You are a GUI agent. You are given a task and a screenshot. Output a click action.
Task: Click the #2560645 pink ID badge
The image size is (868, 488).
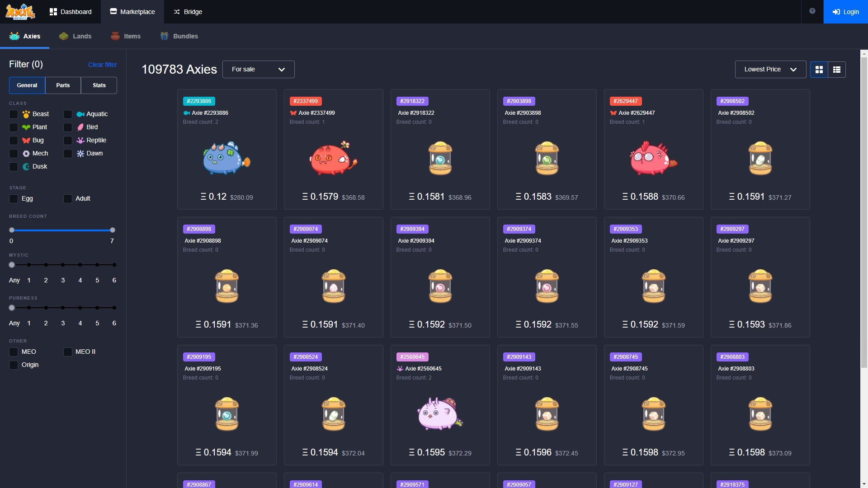click(412, 357)
